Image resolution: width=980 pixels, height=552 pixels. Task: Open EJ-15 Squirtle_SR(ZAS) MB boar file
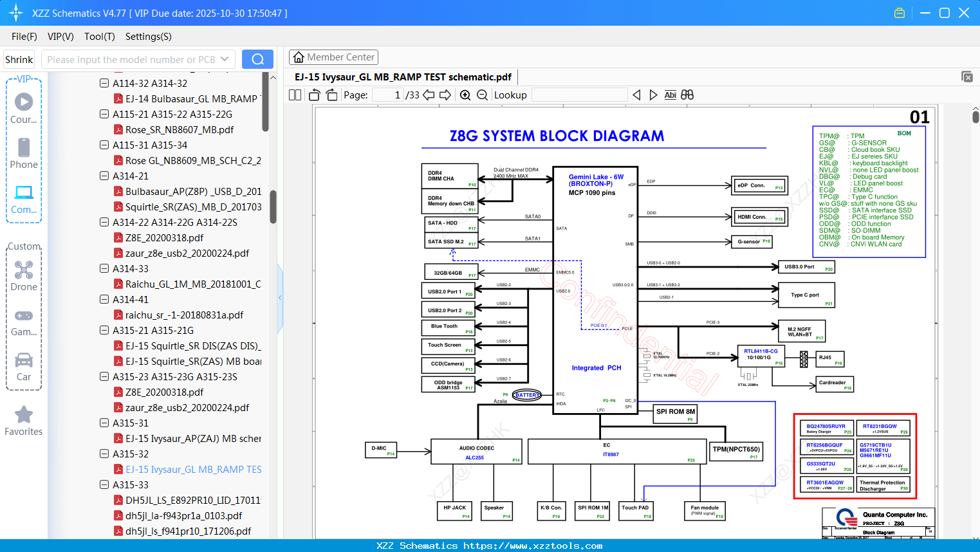pos(193,361)
